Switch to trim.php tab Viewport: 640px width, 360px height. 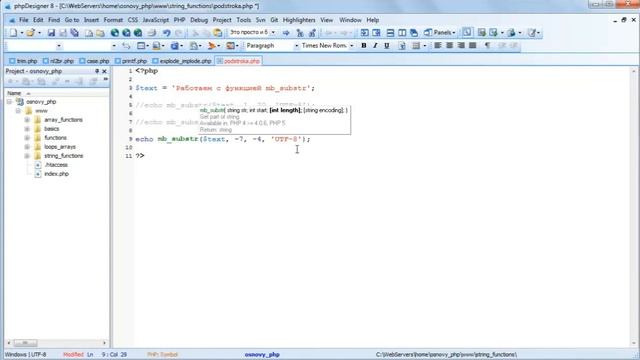(x=23, y=61)
